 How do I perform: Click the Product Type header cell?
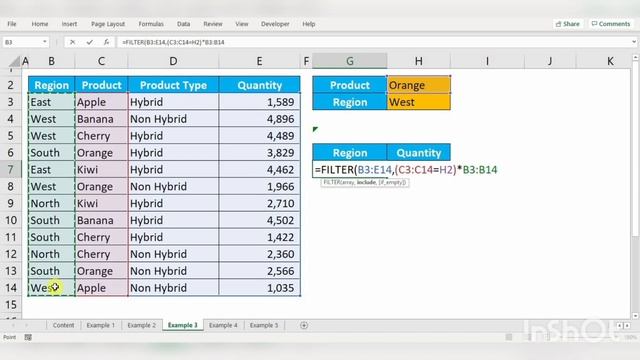(x=173, y=85)
